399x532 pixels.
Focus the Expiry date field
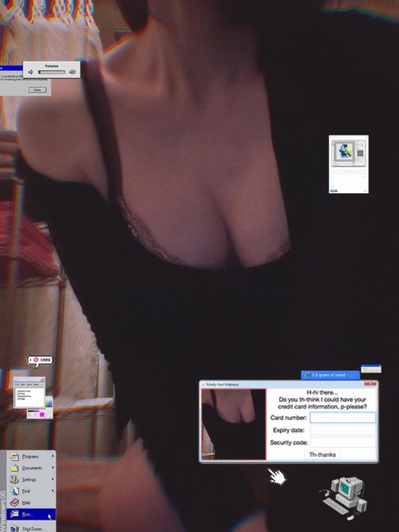pos(343,430)
